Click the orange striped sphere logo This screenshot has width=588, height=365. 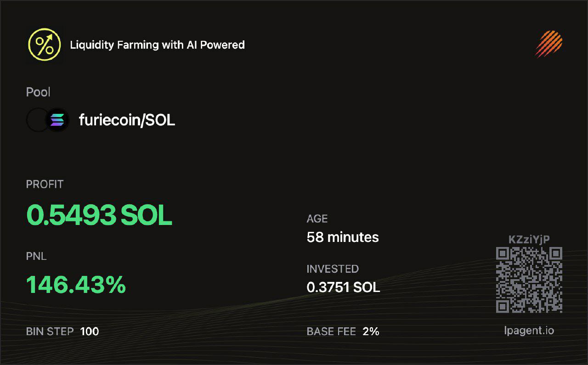point(549,44)
